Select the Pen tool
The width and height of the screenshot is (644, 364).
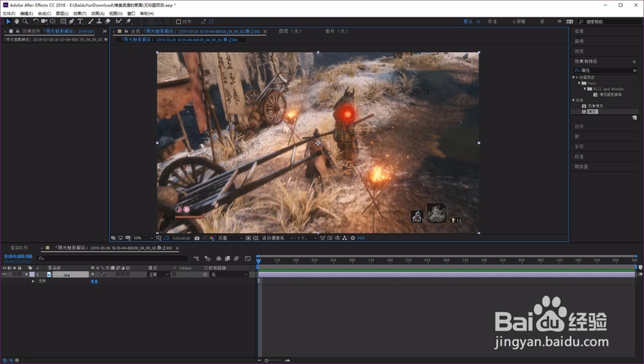click(71, 21)
